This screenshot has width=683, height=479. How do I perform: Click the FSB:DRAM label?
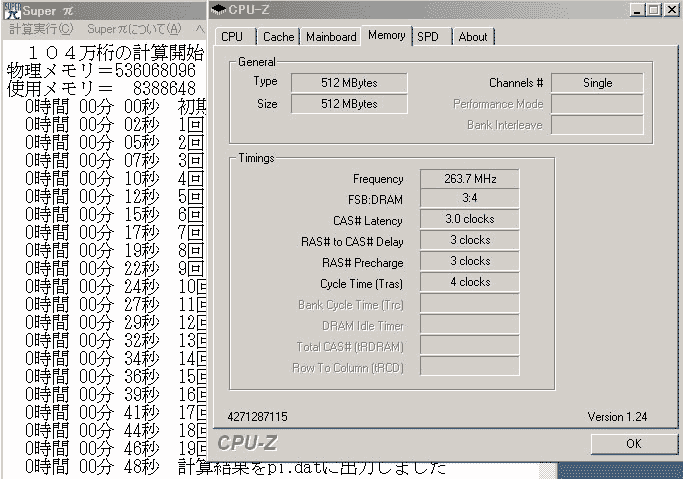pyautogui.click(x=375, y=200)
